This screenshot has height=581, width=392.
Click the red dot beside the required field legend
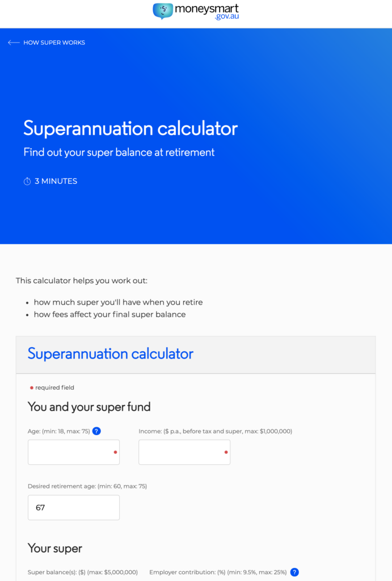(32, 388)
